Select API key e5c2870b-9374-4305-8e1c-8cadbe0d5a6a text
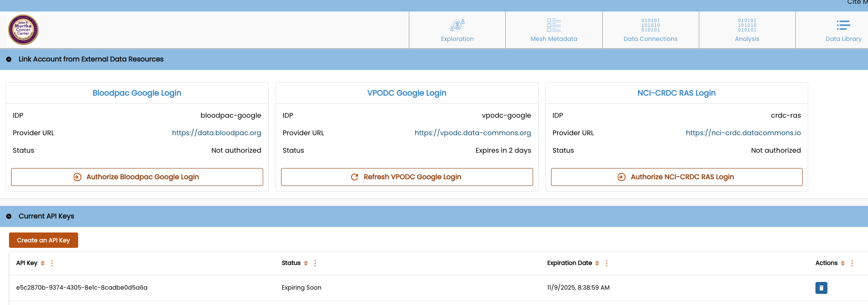This screenshot has width=868, height=305. pyautogui.click(x=82, y=288)
